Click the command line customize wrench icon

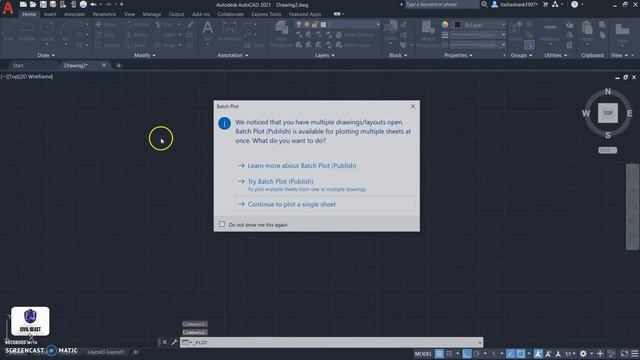[174, 342]
